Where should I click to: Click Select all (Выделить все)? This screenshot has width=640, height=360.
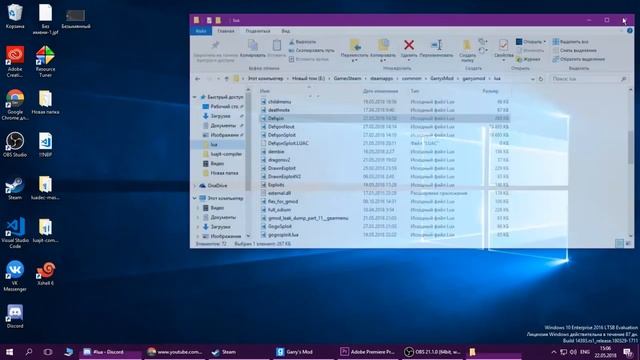click(570, 42)
